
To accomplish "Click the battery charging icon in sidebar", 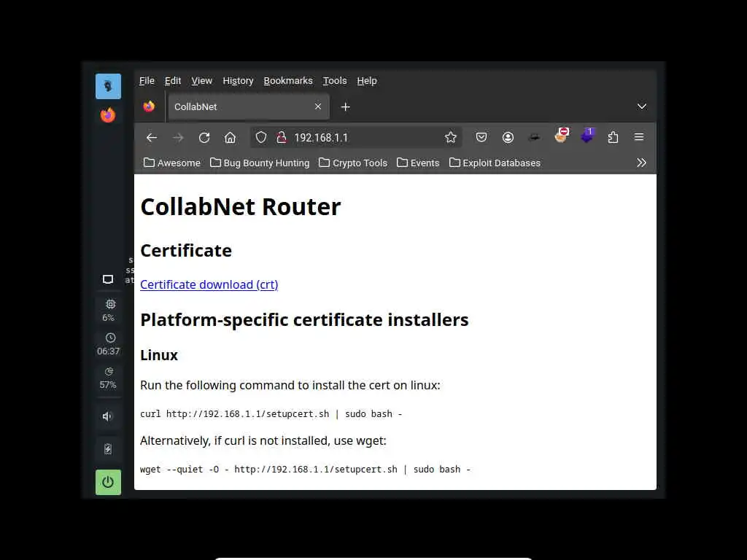I will pos(108,449).
